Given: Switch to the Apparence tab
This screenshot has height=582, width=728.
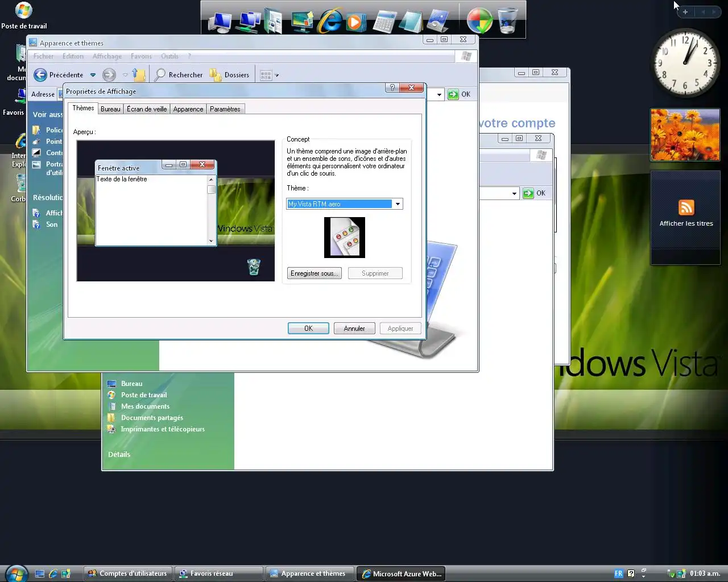Looking at the screenshot, I should point(188,109).
